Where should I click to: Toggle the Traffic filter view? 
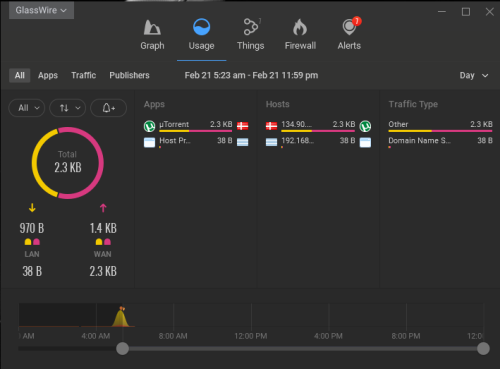(83, 75)
